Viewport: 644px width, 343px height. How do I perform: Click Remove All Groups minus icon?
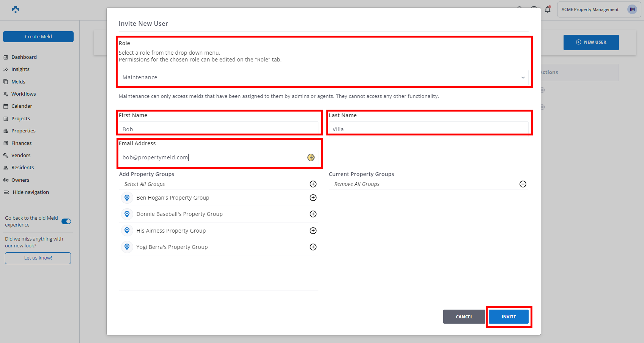pyautogui.click(x=523, y=184)
